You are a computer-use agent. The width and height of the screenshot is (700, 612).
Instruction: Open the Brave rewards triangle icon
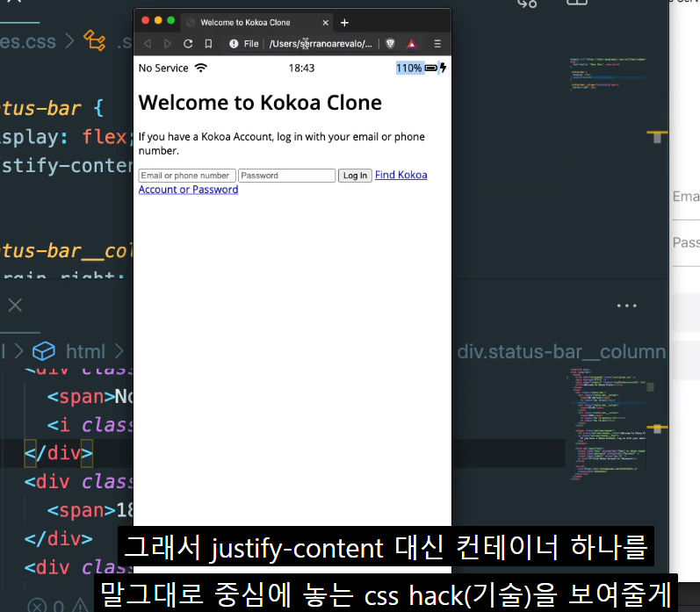pyautogui.click(x=412, y=44)
